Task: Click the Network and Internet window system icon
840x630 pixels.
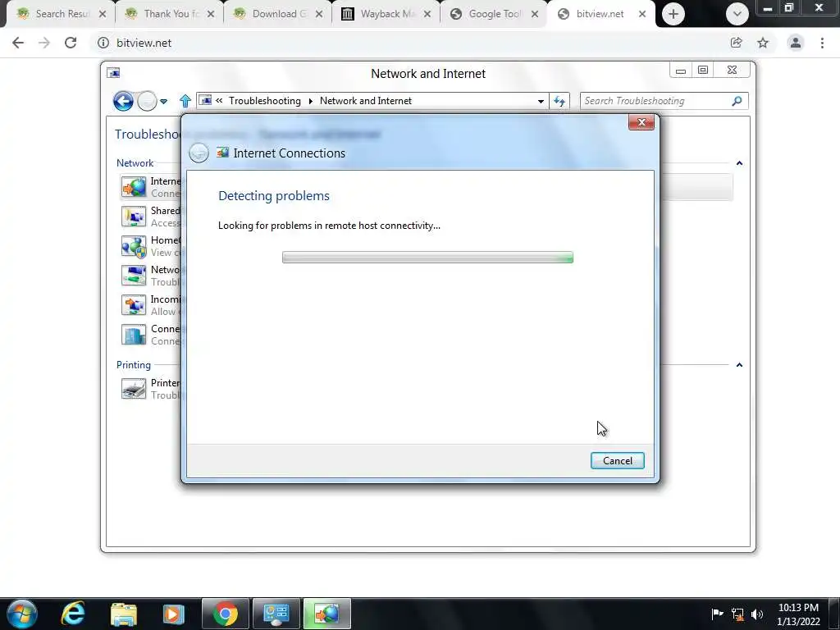Action: click(113, 73)
